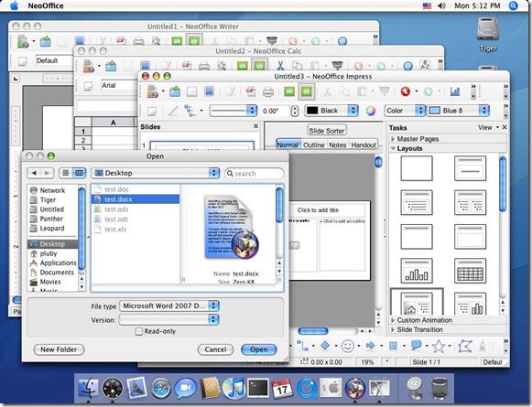Select Network in Open dialog sidebar
The height and width of the screenshot is (407, 532).
click(53, 190)
